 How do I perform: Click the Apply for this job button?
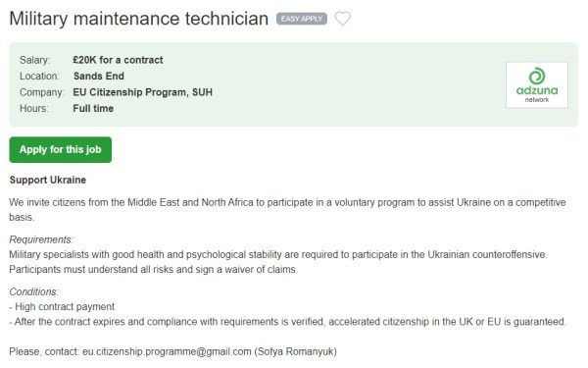(x=61, y=149)
